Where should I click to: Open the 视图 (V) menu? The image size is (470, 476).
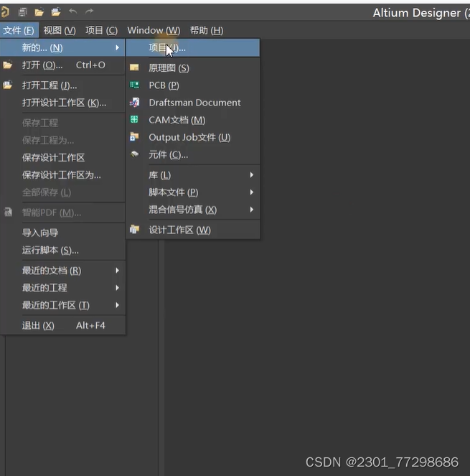60,30
